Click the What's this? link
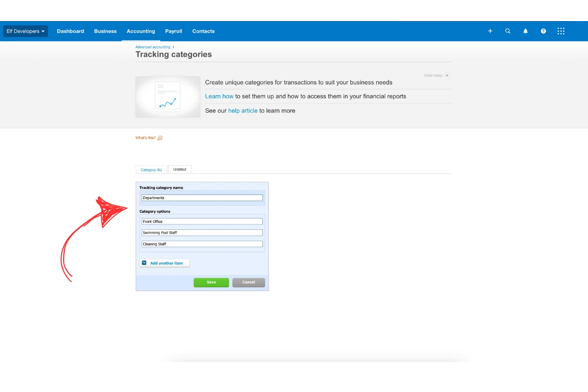588x392 pixels. [x=146, y=138]
